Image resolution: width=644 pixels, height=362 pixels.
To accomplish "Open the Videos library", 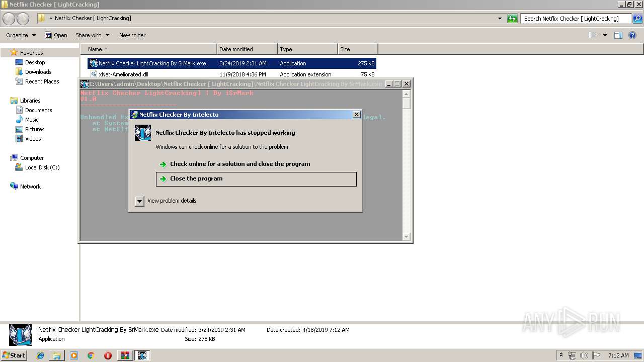I will [33, 139].
